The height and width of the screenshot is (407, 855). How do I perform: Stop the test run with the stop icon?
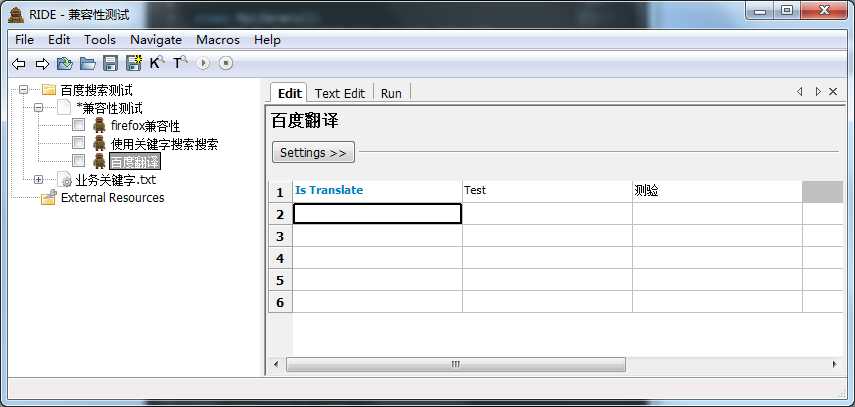pyautogui.click(x=226, y=64)
